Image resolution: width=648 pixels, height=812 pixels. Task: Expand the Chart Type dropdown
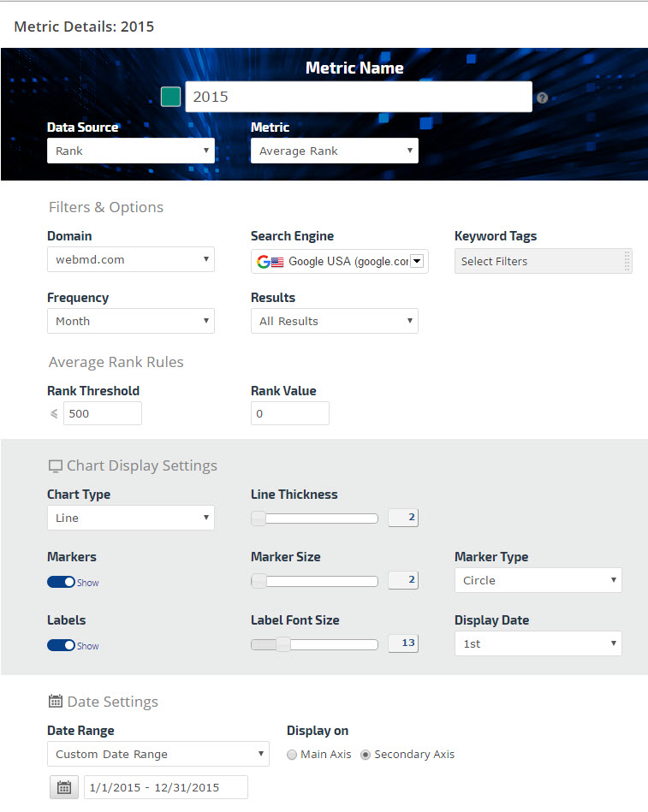tap(130, 518)
